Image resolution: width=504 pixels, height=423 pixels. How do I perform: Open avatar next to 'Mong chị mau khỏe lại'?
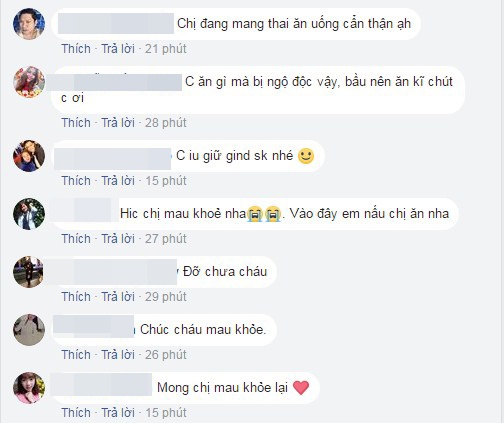(x=29, y=388)
